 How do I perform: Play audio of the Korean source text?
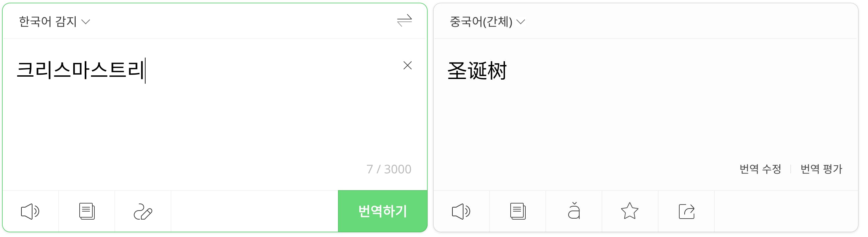[30, 212]
